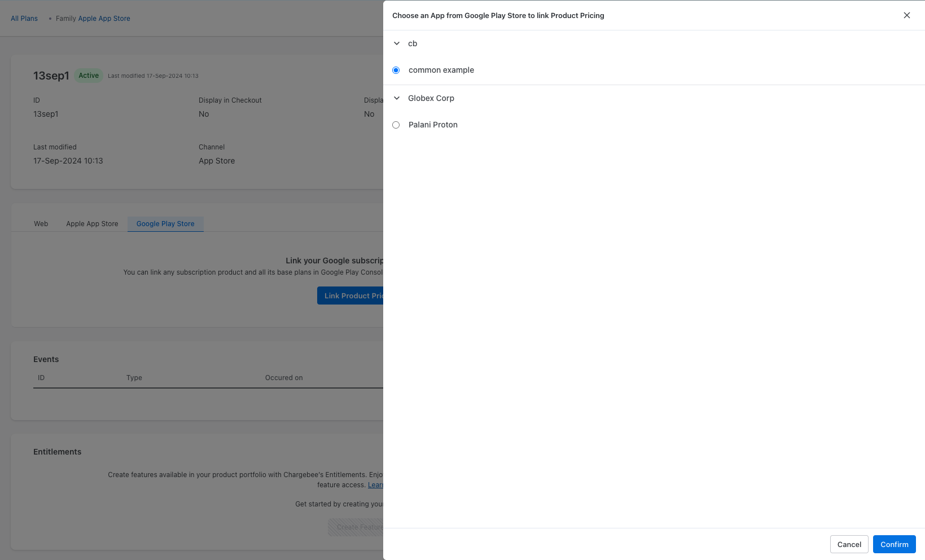Collapse the Globex Corp chevron
Image resolution: width=925 pixels, height=560 pixels.
click(x=397, y=98)
